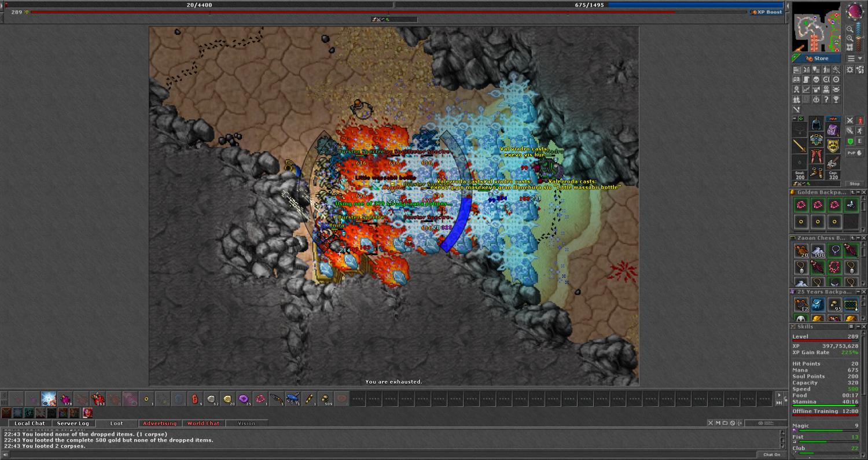This screenshot has height=460, width=868.
Task: Click the blue beetle action bar item
Action: 292,399
